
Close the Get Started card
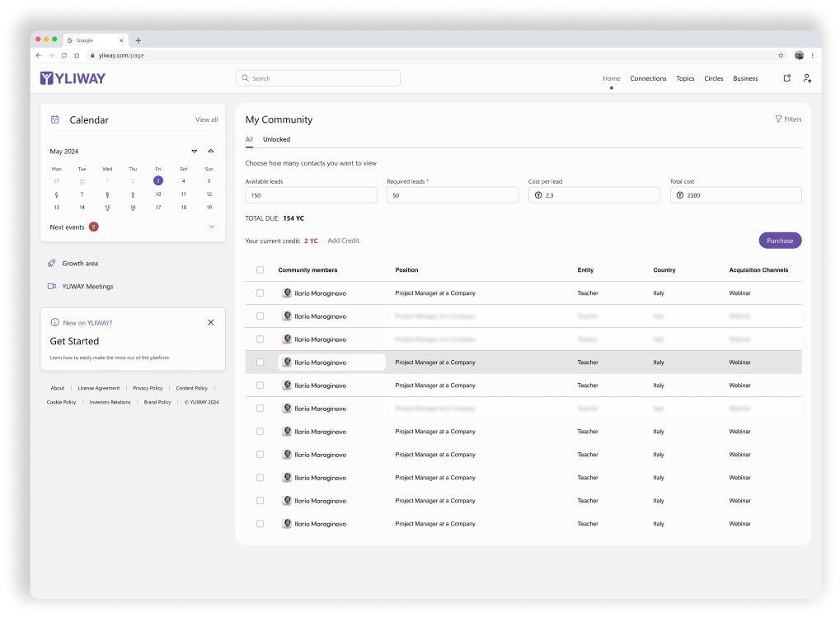point(210,322)
